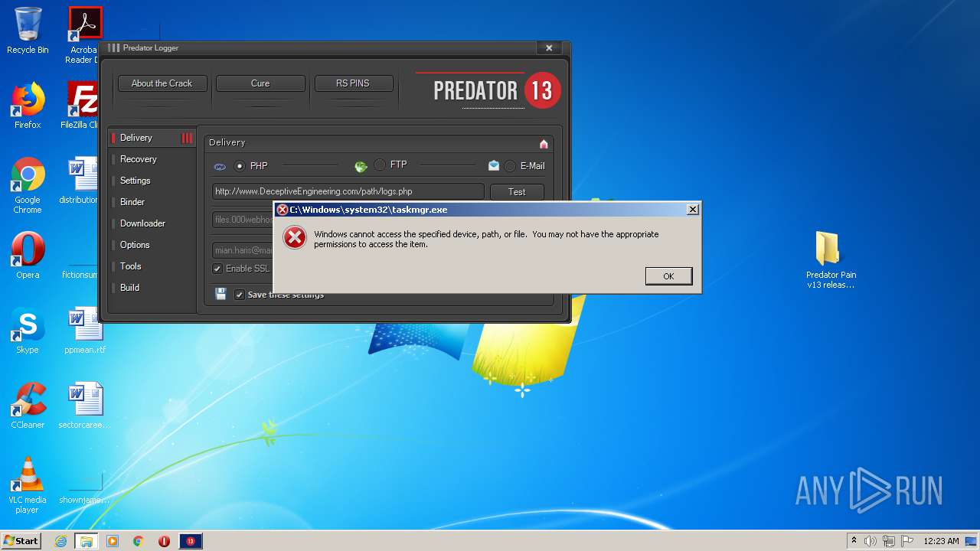Viewport: 980px width, 551px height.
Task: Open the Recycle Bin desktop icon
Action: pyautogui.click(x=28, y=31)
